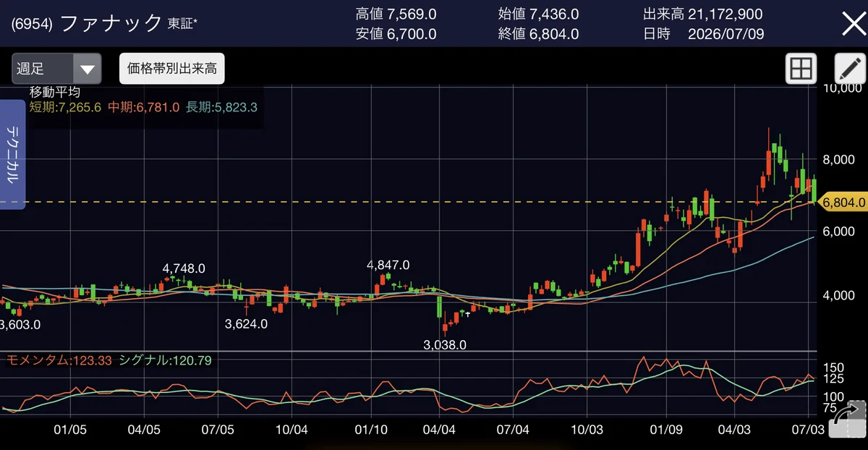The width and height of the screenshot is (868, 450).
Task: Open the テクニカル side tab
Action: pyautogui.click(x=13, y=155)
